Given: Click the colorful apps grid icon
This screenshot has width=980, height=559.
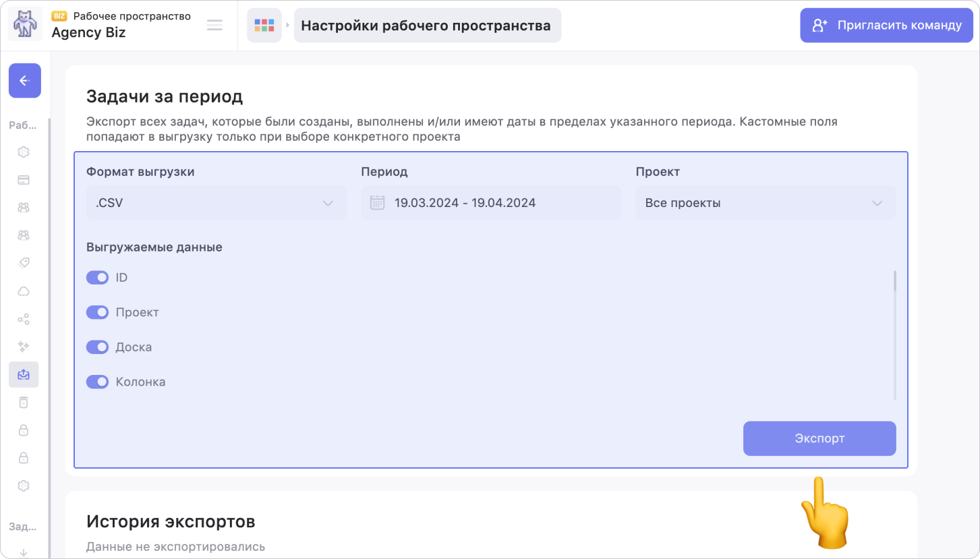Looking at the screenshot, I should click(264, 26).
